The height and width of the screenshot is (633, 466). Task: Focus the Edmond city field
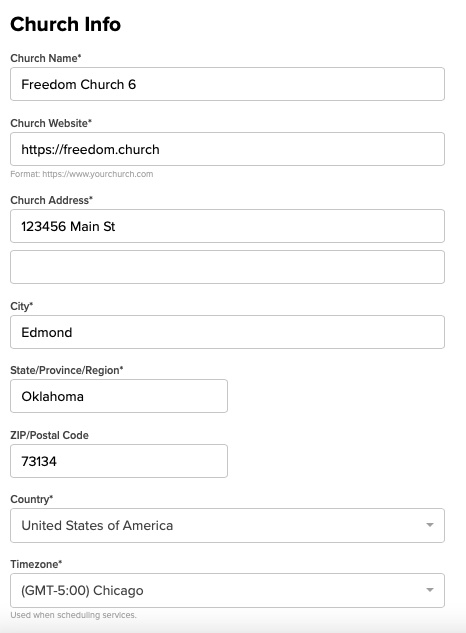tap(227, 332)
